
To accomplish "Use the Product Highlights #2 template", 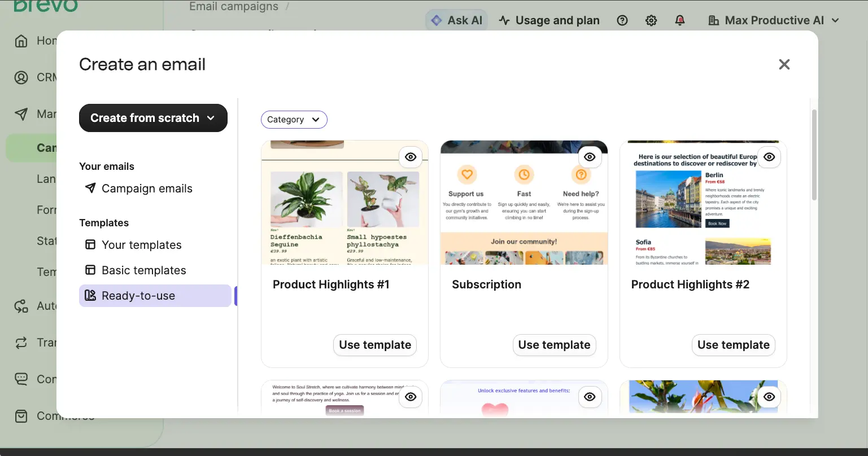I will (733, 344).
